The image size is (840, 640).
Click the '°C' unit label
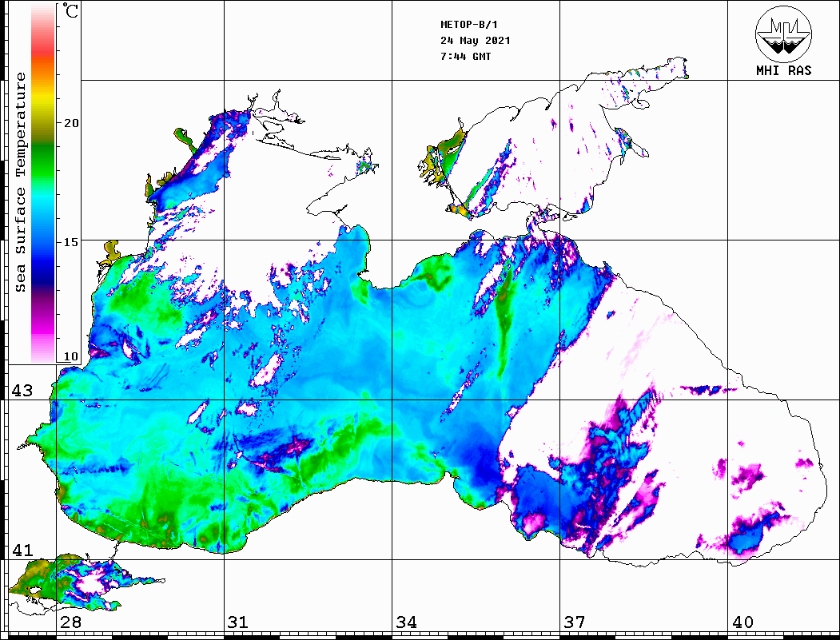[70, 10]
